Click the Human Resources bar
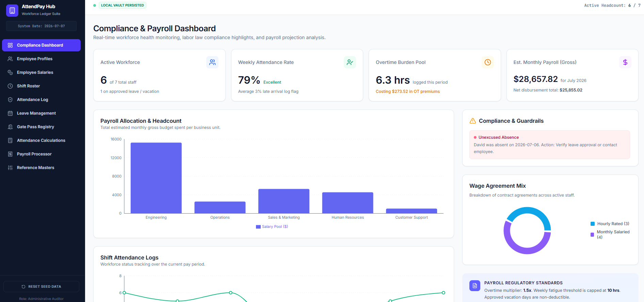Viewport: 644px width, 302px height. point(348,203)
